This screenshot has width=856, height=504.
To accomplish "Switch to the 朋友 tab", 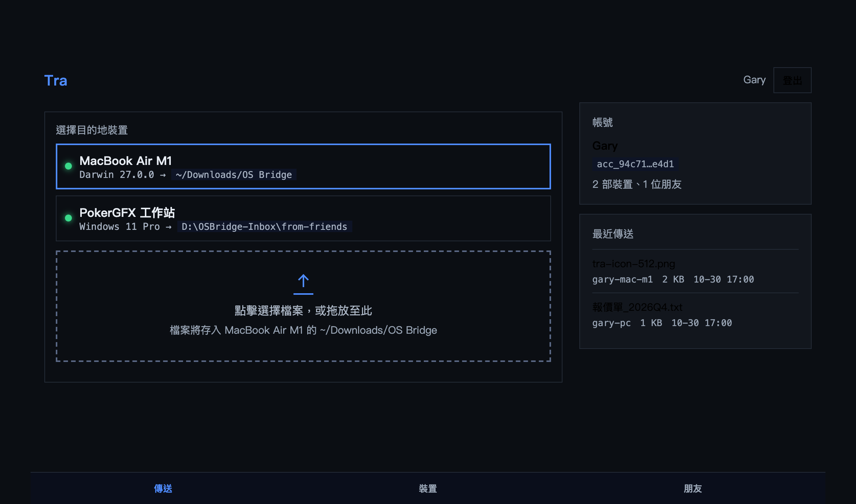I will (x=693, y=488).
